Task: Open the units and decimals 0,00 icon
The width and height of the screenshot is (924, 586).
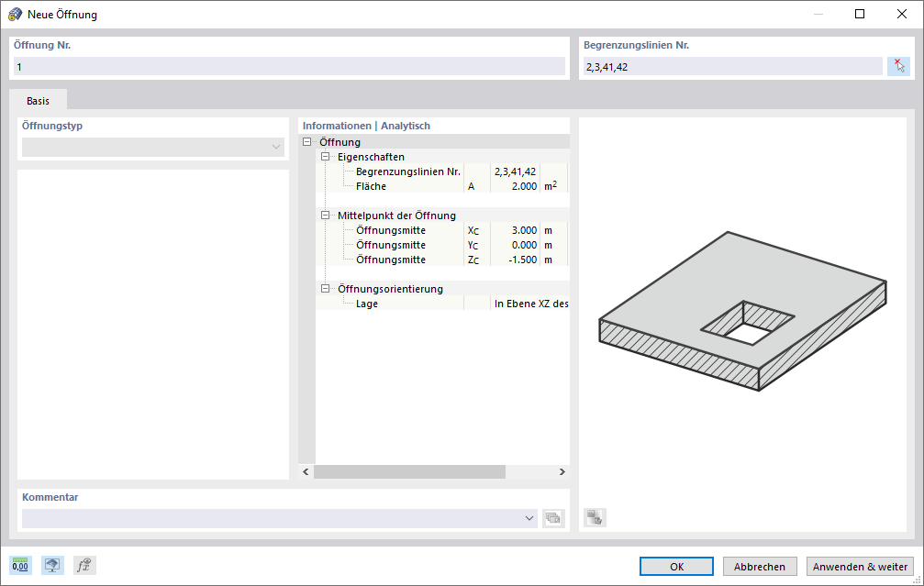Action: coord(20,566)
